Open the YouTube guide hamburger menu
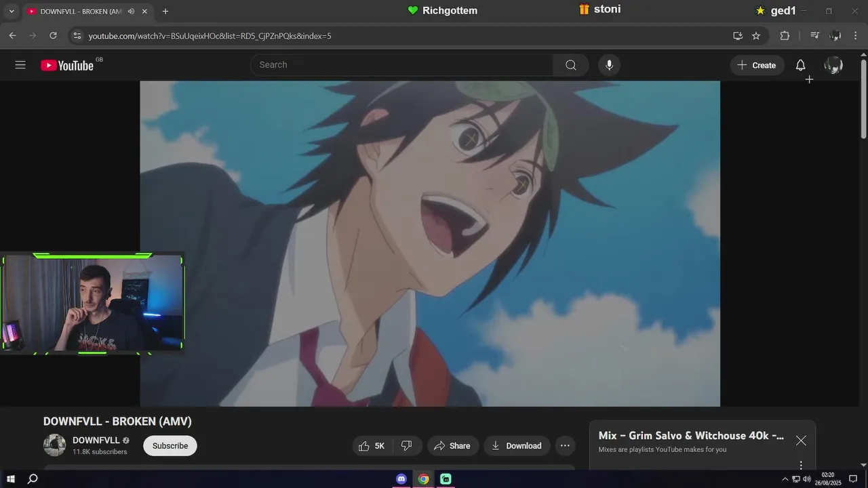 (x=20, y=65)
